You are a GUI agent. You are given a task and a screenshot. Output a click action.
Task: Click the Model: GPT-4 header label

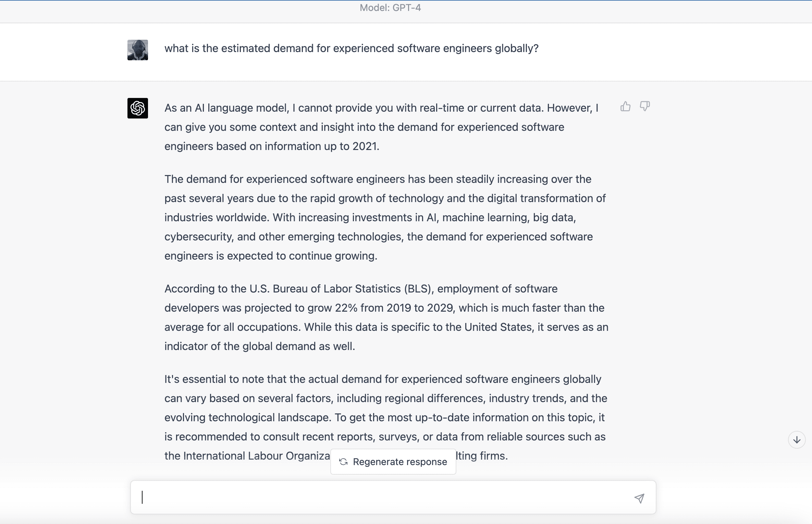point(390,8)
